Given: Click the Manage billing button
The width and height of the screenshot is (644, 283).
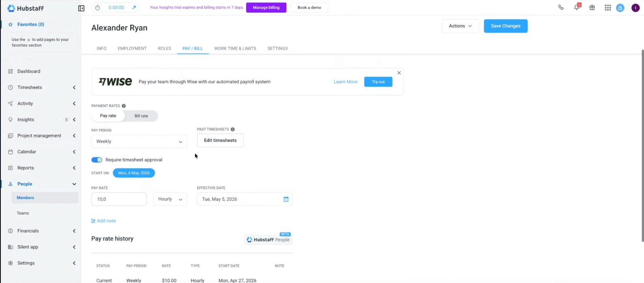Looking at the screenshot, I should pos(266,8).
